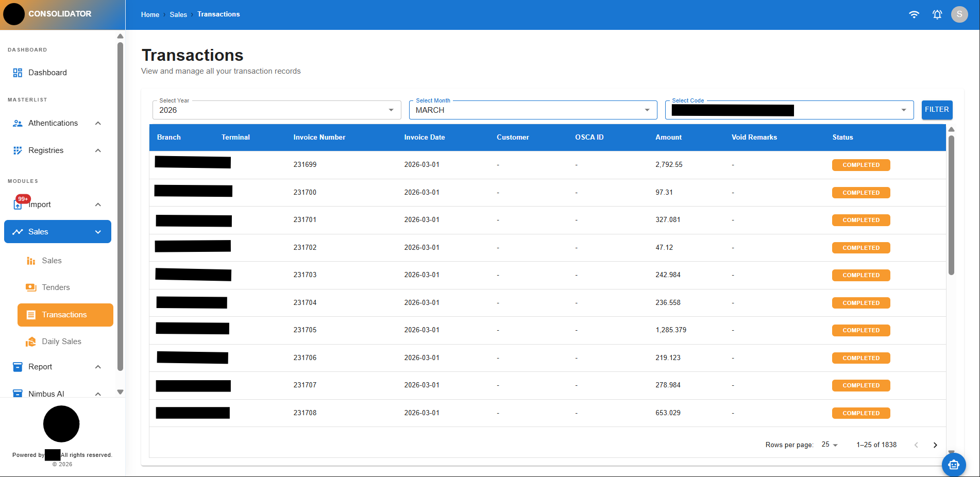Go to Home using the breadcrumb link

click(149, 14)
